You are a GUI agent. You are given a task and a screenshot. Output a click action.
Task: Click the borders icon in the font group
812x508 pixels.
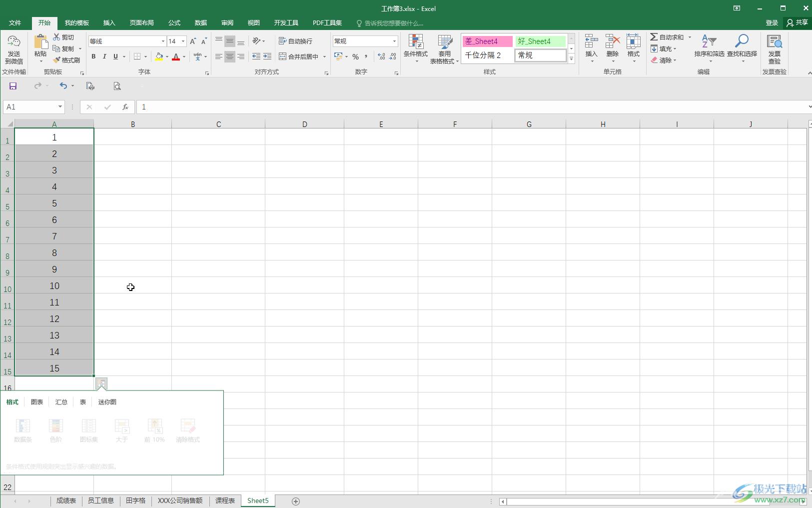[137, 56]
